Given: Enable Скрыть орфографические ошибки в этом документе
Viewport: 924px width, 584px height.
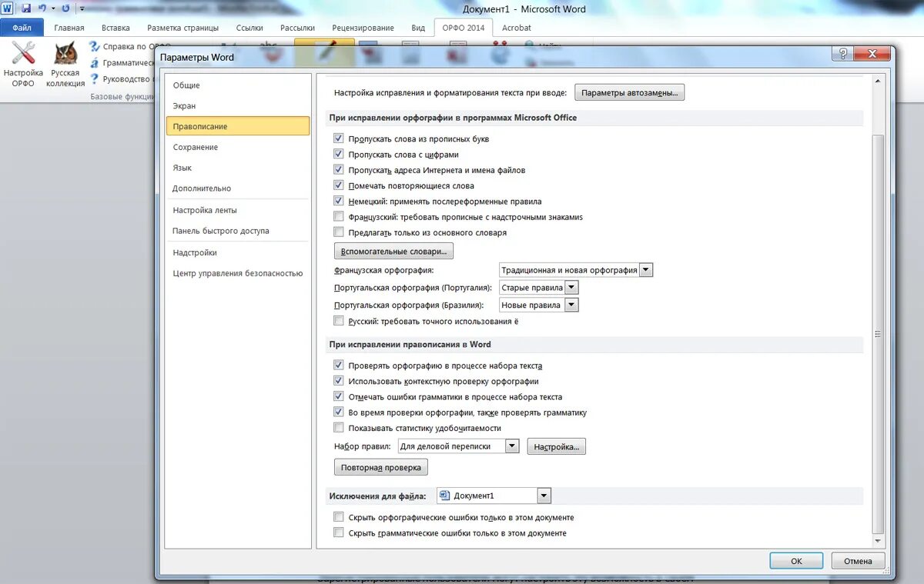Looking at the screenshot, I should (x=339, y=517).
